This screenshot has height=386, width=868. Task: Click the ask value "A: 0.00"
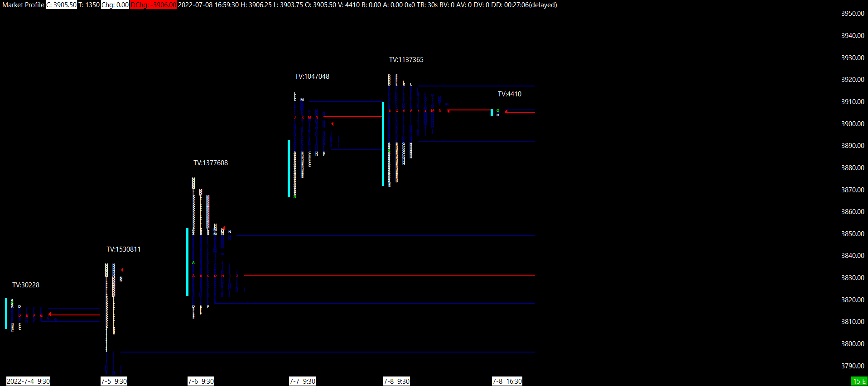click(x=393, y=5)
